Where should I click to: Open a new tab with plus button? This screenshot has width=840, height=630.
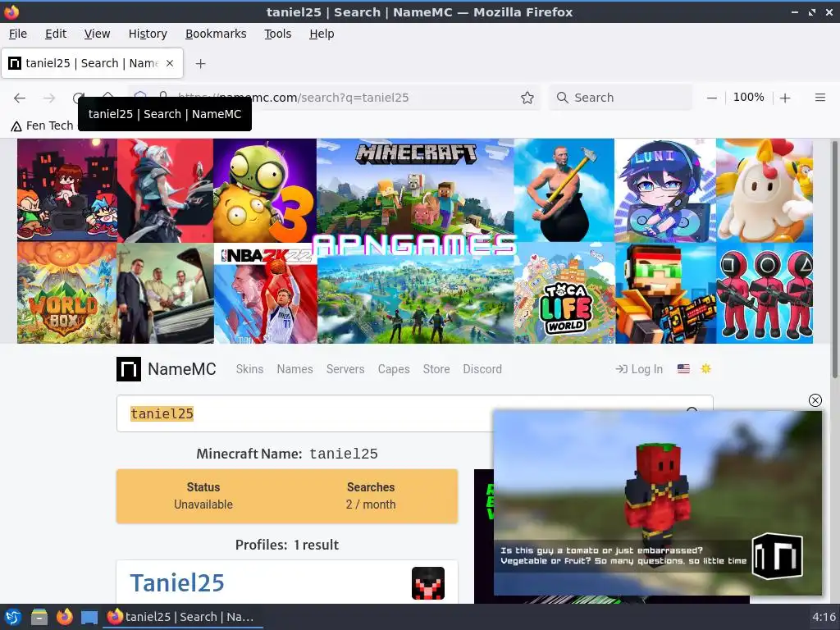pyautogui.click(x=200, y=64)
